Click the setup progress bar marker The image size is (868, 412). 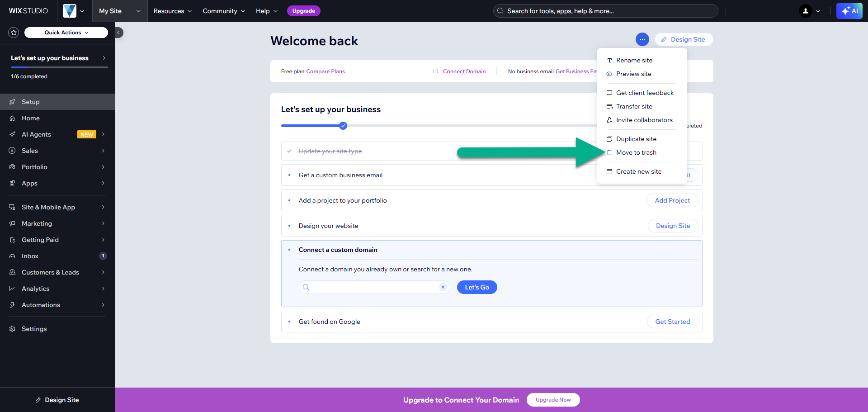(343, 126)
